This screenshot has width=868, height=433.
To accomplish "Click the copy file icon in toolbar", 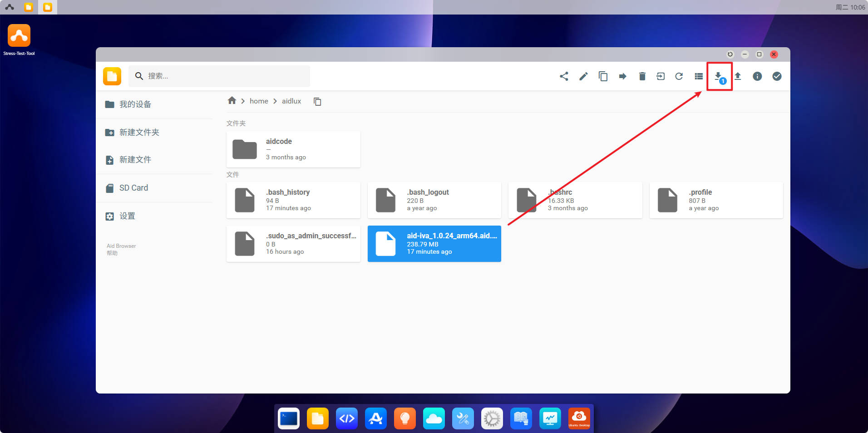I will [x=603, y=76].
